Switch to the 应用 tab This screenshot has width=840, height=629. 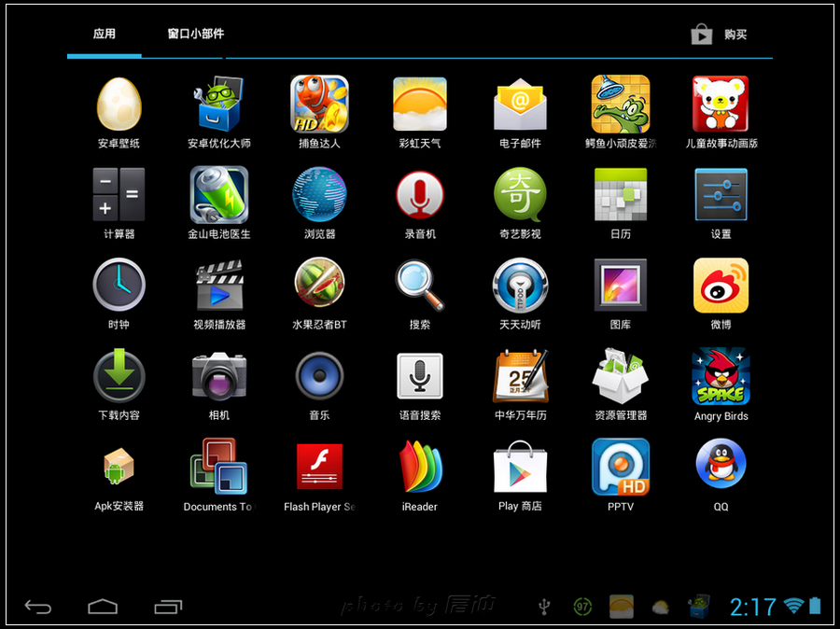tap(104, 34)
